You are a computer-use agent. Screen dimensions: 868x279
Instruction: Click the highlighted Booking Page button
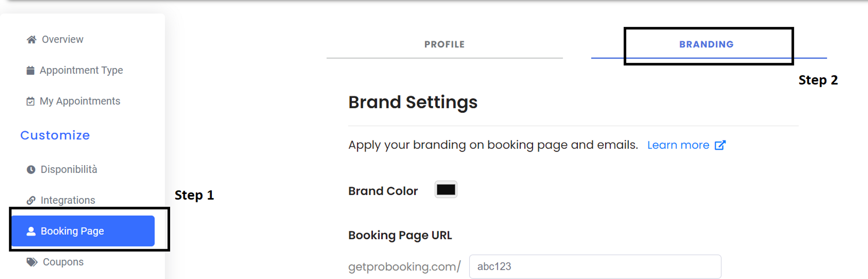[x=83, y=231]
